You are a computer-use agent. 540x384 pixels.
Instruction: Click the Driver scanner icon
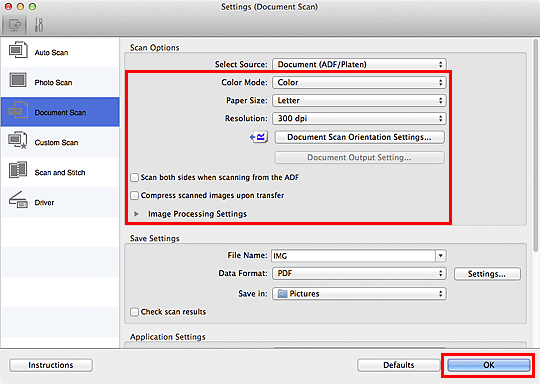click(x=18, y=200)
